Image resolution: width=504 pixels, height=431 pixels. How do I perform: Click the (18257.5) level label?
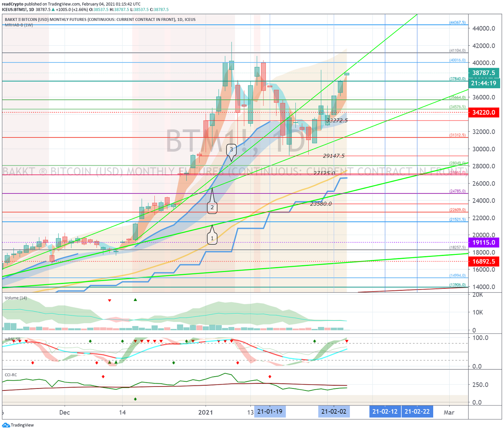[457, 247]
